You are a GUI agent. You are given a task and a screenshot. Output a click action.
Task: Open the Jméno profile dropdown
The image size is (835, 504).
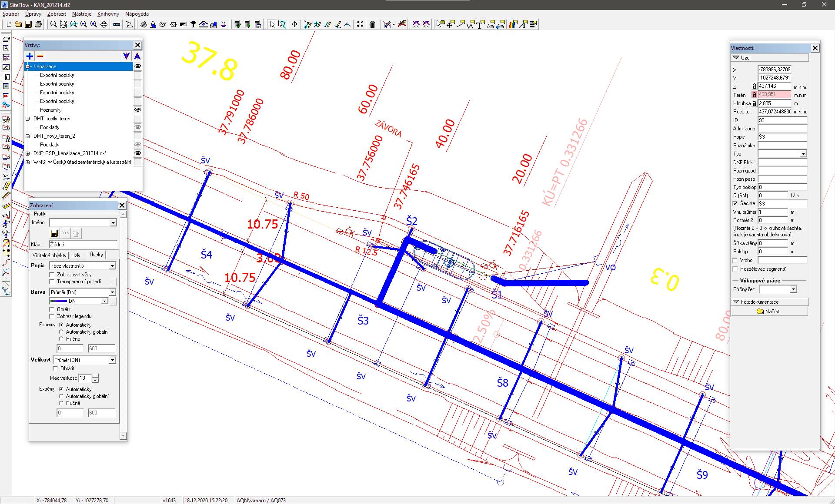coord(113,222)
